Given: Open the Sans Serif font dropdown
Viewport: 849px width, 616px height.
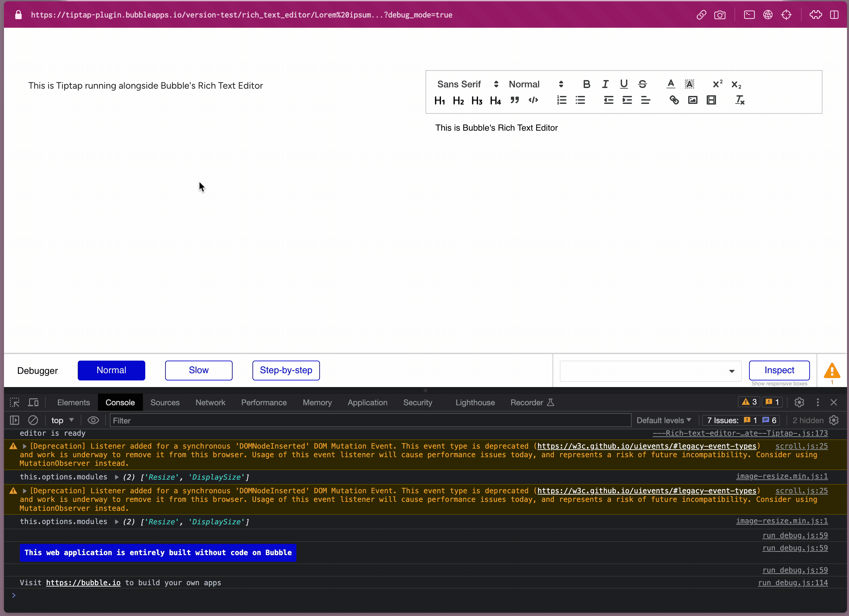Looking at the screenshot, I should click(467, 84).
